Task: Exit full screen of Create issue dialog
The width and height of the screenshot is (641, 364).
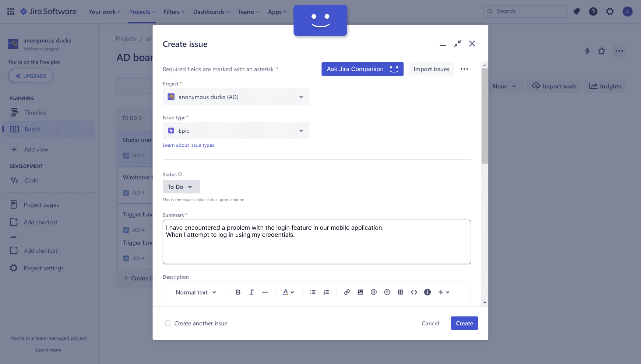Action: [458, 44]
